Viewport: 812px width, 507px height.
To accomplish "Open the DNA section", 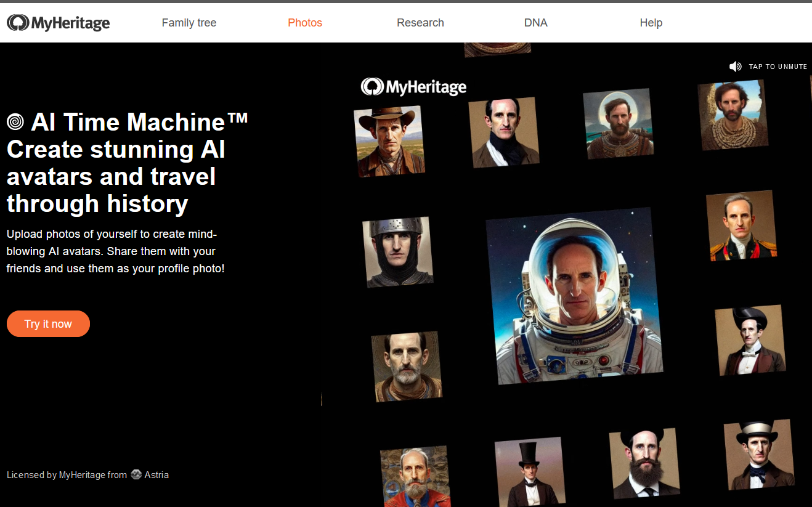I will point(535,22).
